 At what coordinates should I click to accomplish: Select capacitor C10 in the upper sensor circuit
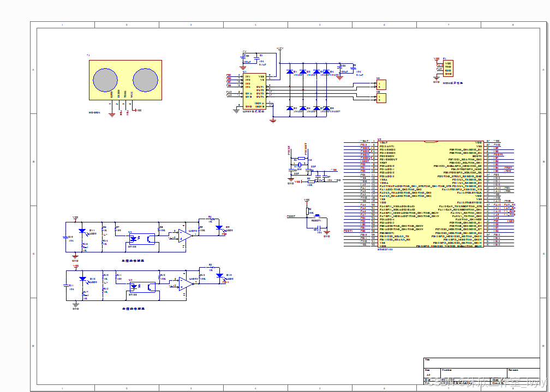[65, 237]
